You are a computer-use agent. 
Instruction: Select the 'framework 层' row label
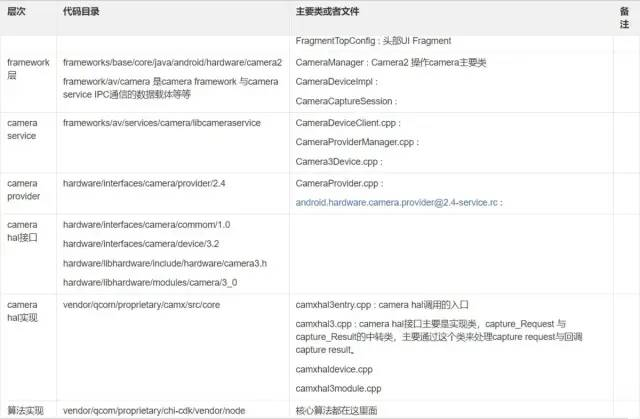[28, 69]
